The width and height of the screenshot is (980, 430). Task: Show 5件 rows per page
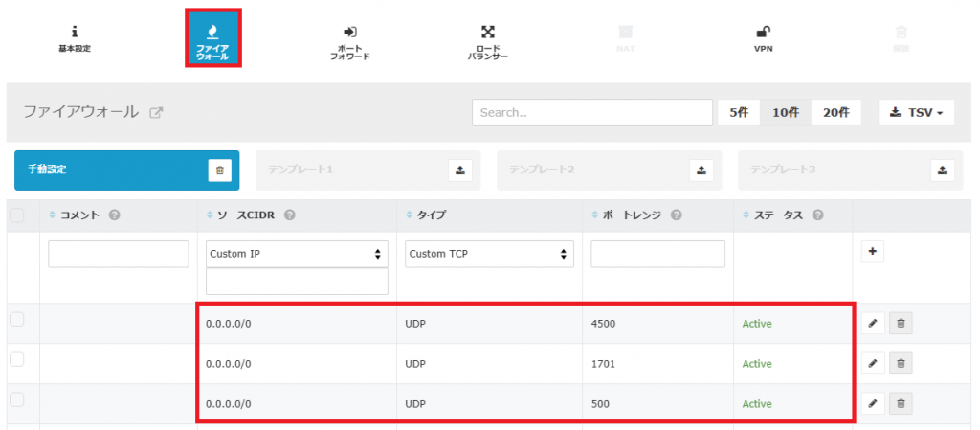738,112
